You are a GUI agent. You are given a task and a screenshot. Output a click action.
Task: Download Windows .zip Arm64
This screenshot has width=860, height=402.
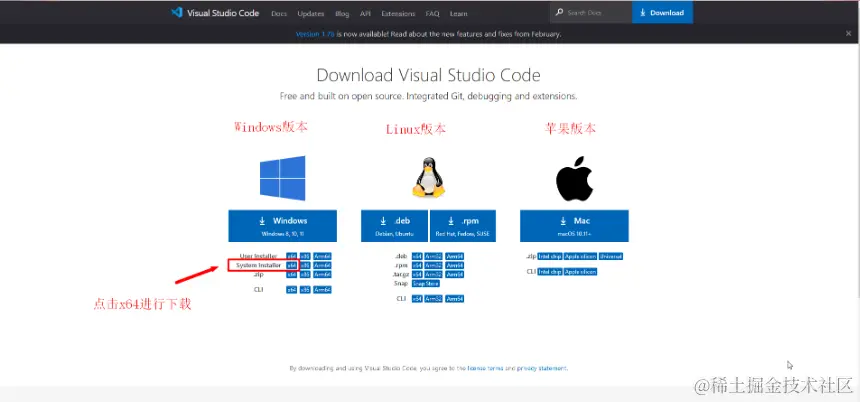point(322,274)
